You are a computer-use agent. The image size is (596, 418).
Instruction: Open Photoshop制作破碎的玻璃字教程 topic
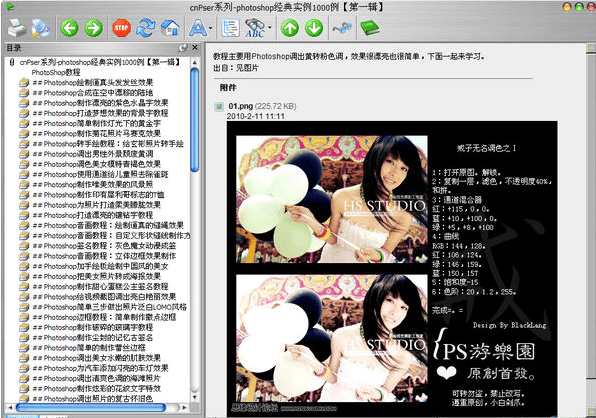93,328
